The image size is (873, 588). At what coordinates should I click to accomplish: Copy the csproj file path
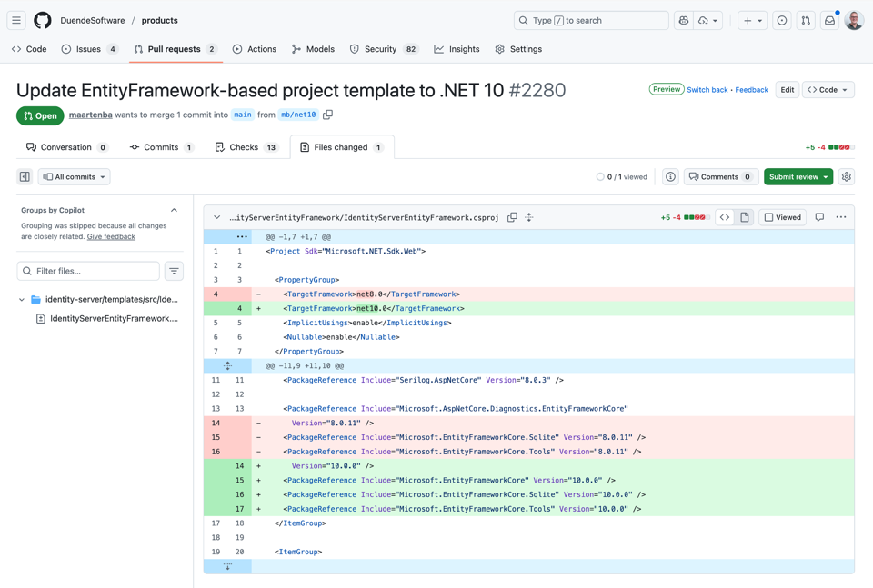pos(512,217)
